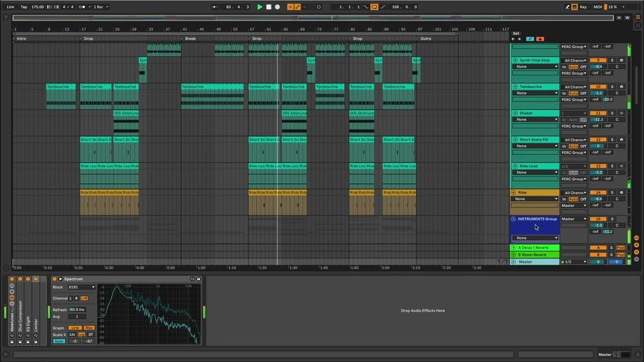
Task: Select Lin Scale X button in Spectrum
Action: (72, 334)
